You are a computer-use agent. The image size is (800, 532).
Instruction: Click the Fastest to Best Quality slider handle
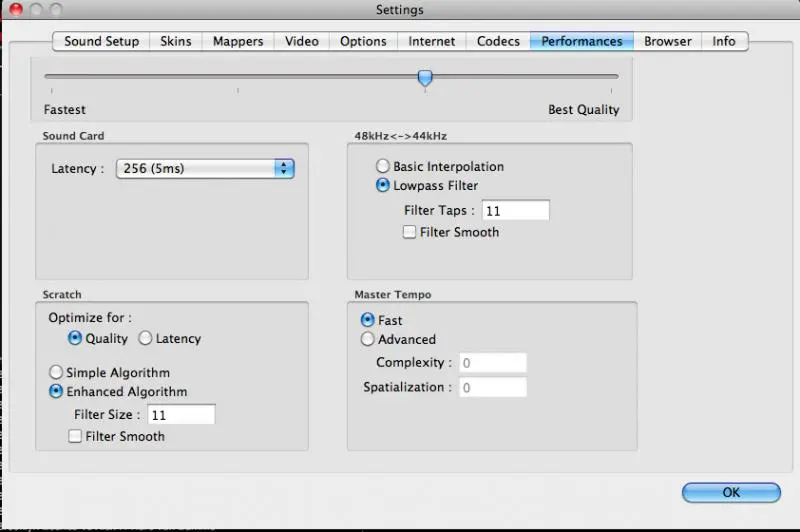point(425,77)
